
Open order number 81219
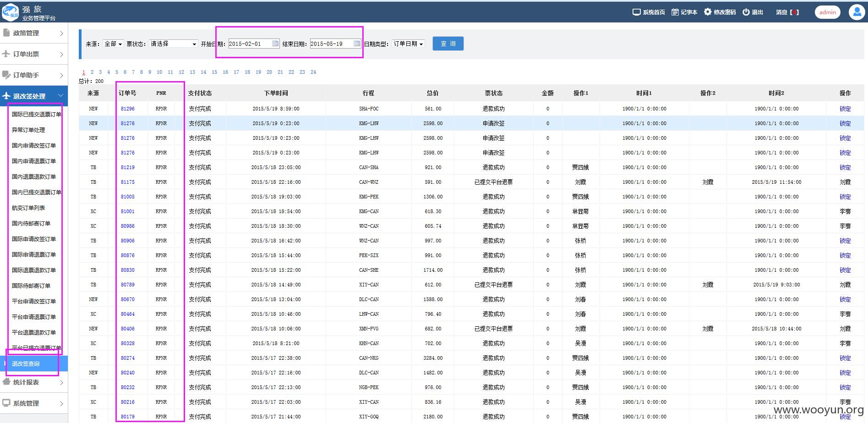(x=128, y=167)
